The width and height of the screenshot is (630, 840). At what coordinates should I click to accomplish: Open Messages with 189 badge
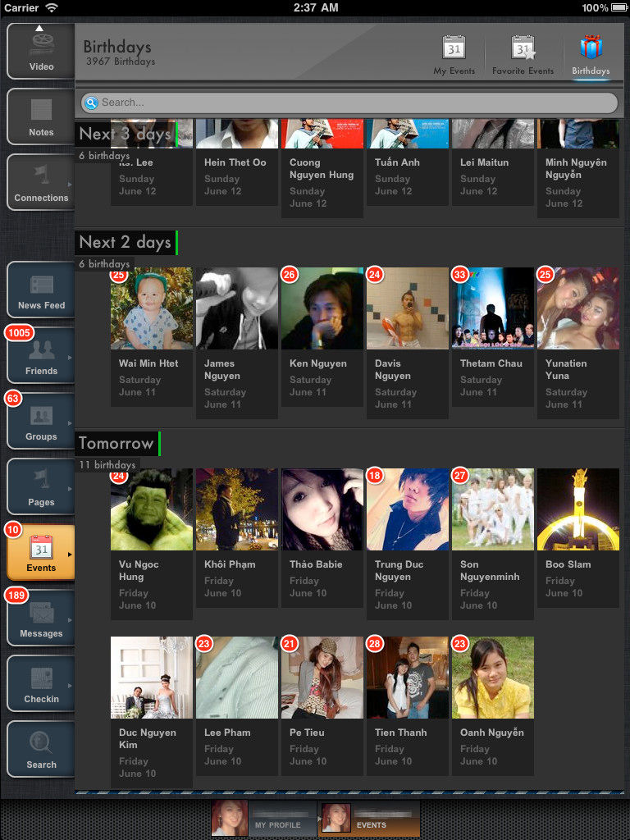pyautogui.click(x=41, y=618)
